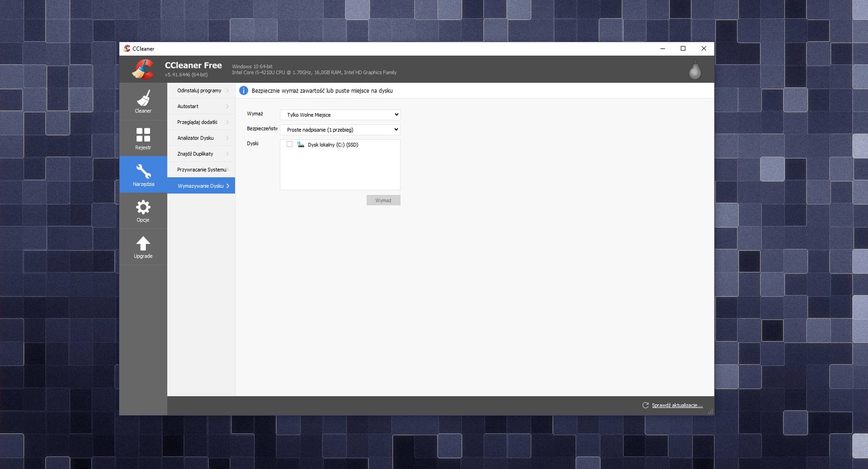Click the blue info icon
The width and height of the screenshot is (868, 469).
(243, 90)
